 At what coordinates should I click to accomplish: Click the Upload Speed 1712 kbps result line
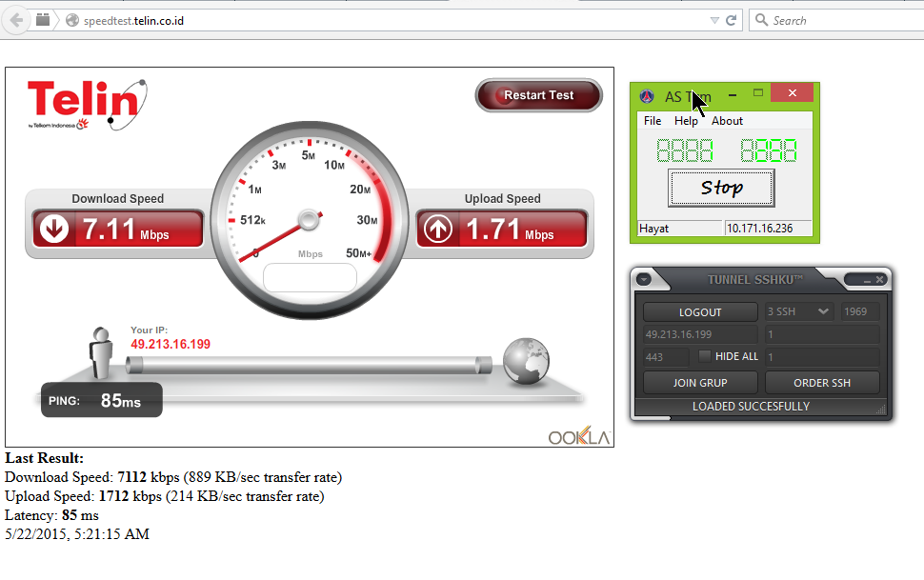(165, 495)
